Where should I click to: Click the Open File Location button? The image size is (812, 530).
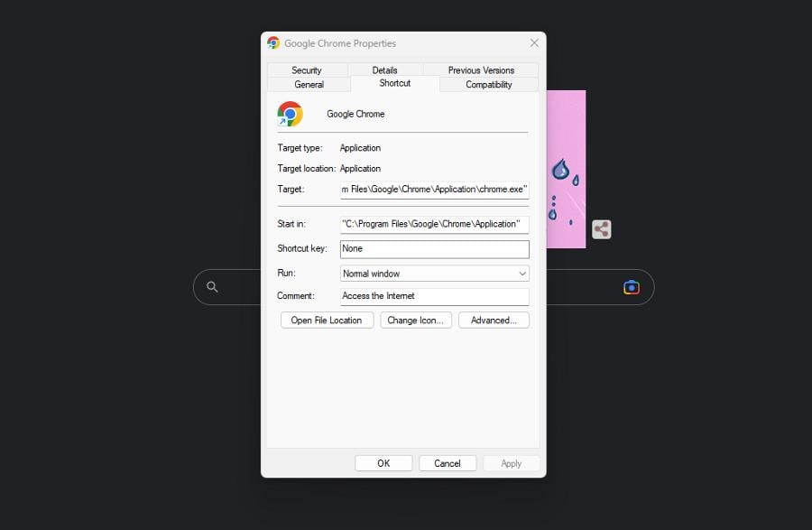click(x=327, y=321)
